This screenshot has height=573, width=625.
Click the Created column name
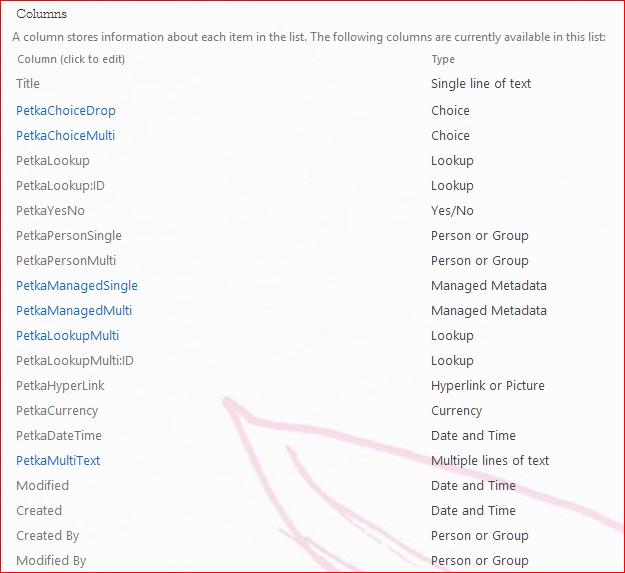point(39,511)
